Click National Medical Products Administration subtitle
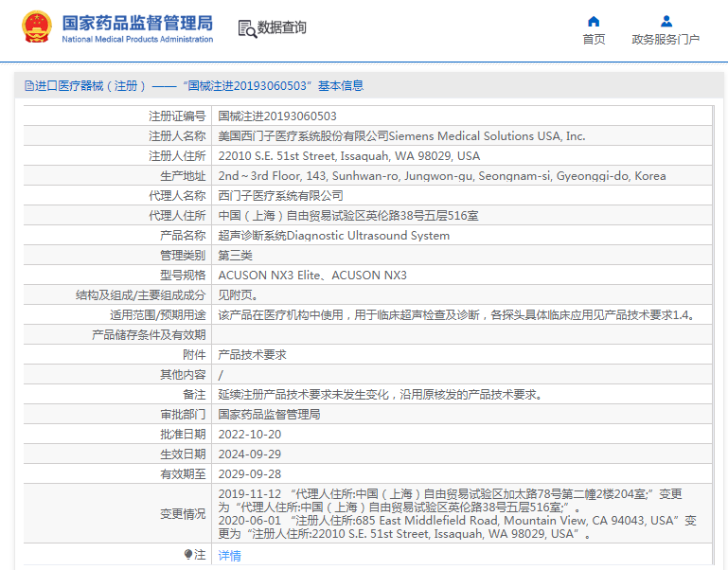728x570 pixels. pos(137,40)
